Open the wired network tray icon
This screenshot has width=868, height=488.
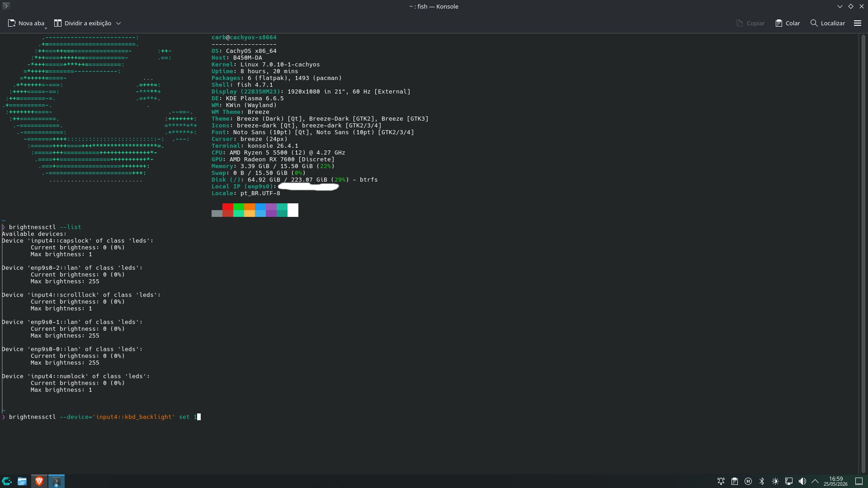789,481
